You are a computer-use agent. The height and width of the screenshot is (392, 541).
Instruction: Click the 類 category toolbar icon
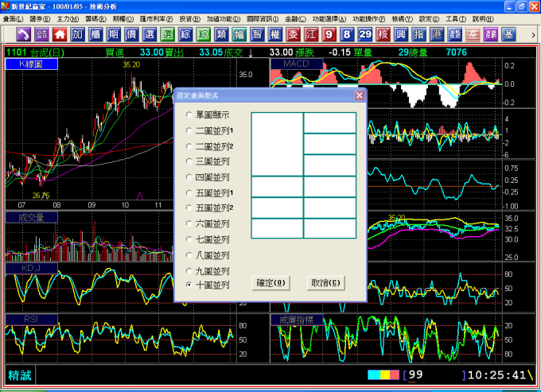(x=221, y=34)
